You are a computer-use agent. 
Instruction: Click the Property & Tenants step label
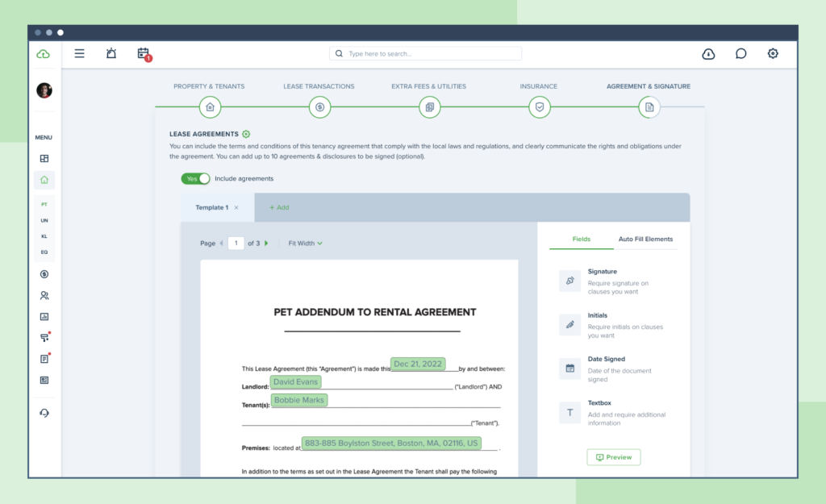pos(209,86)
